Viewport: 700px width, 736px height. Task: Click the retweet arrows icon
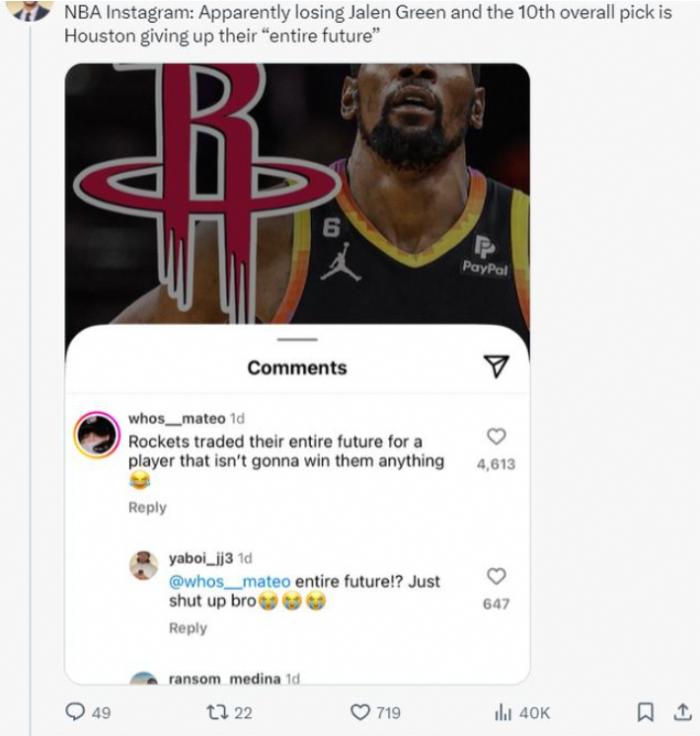pyautogui.click(x=217, y=712)
